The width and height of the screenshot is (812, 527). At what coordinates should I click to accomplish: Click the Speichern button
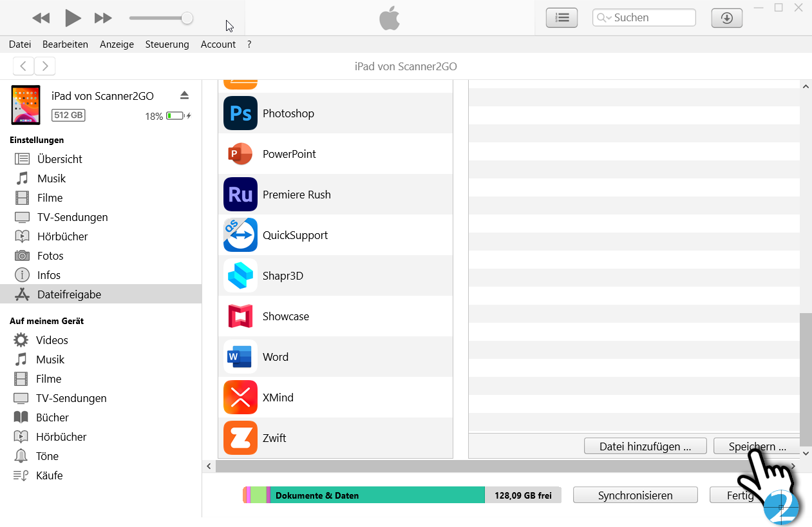(757, 446)
